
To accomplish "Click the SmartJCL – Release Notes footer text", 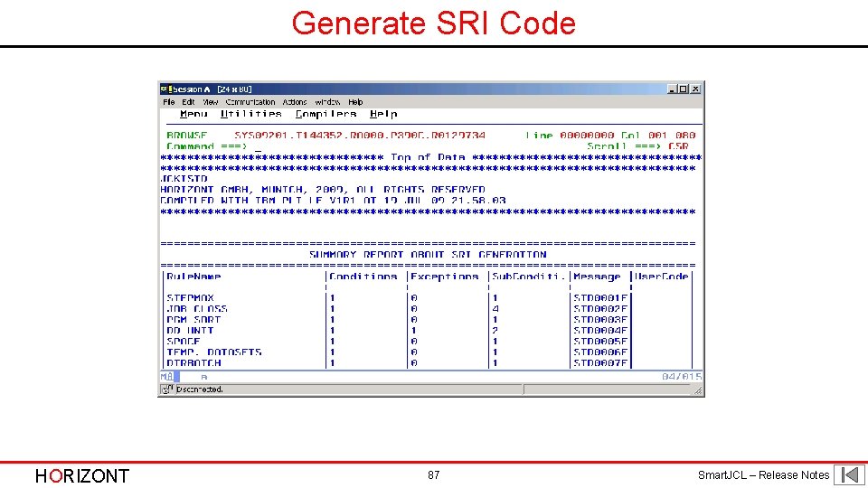I will (x=763, y=475).
